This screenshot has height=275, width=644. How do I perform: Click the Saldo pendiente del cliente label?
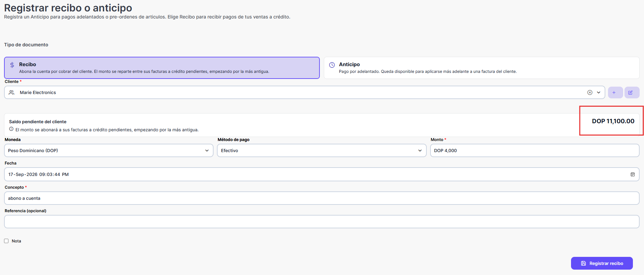pyautogui.click(x=38, y=122)
